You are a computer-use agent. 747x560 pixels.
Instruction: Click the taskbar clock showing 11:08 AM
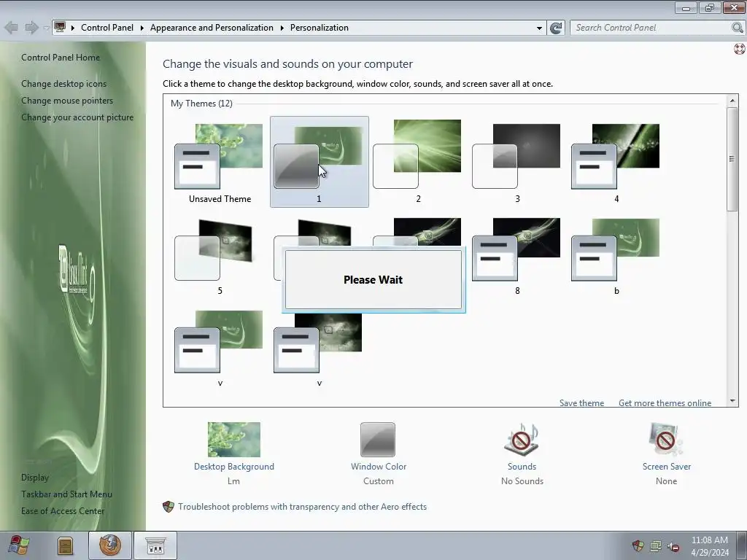[x=709, y=545]
